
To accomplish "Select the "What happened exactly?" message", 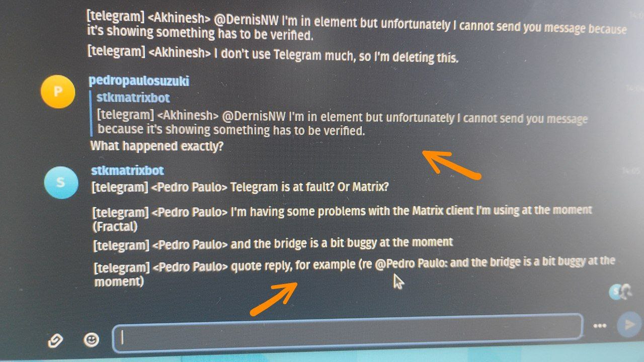I will (x=156, y=147).
